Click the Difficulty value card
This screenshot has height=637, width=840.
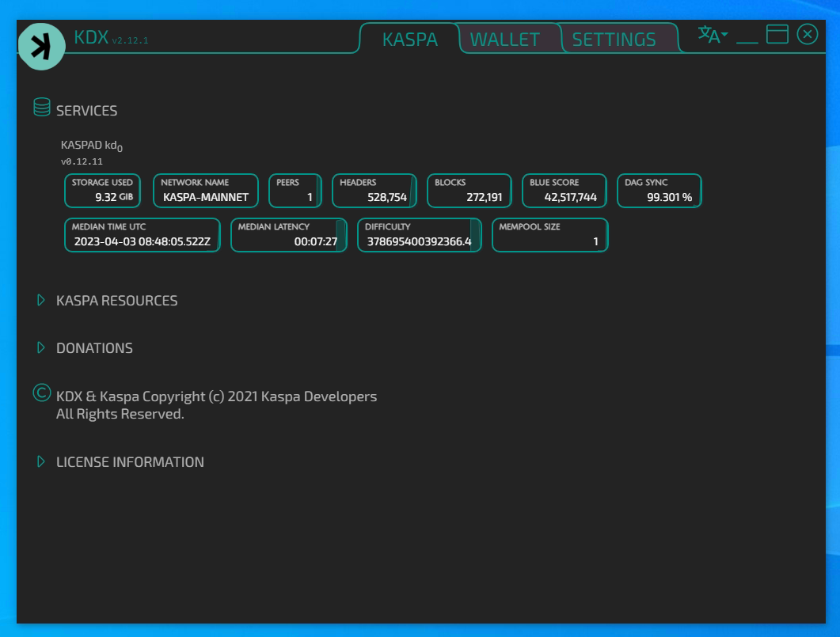point(420,235)
